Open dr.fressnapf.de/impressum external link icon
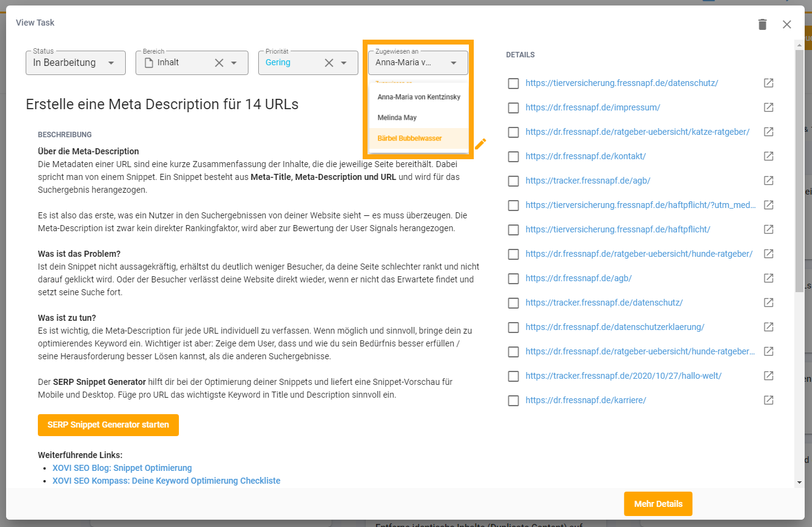This screenshot has width=812, height=527. (x=769, y=107)
